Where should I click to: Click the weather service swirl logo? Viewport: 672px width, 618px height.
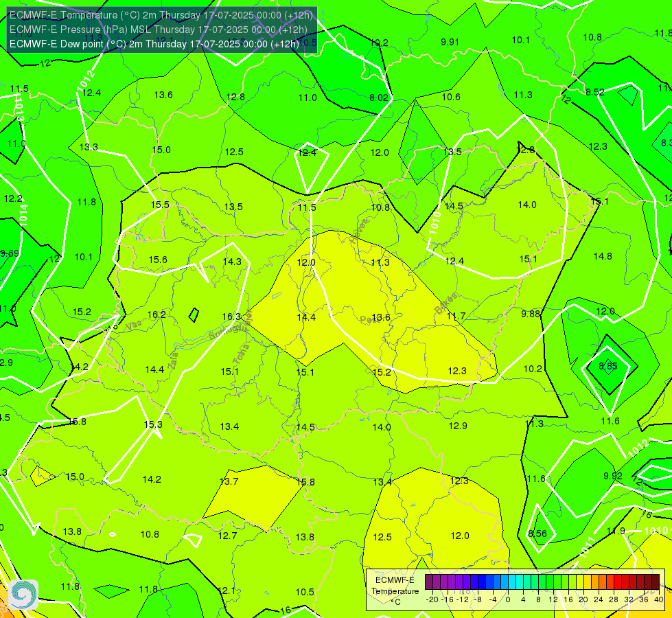click(x=23, y=595)
